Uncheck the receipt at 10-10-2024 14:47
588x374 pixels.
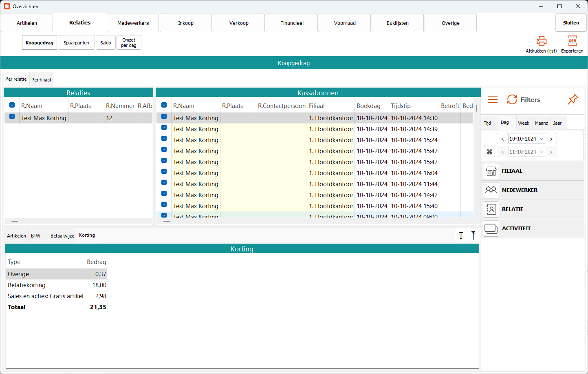pos(164,194)
